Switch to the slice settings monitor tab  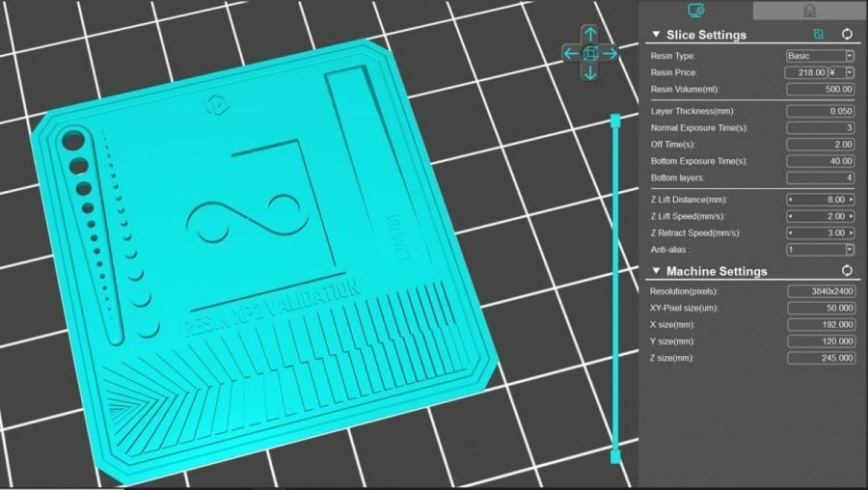(x=695, y=10)
